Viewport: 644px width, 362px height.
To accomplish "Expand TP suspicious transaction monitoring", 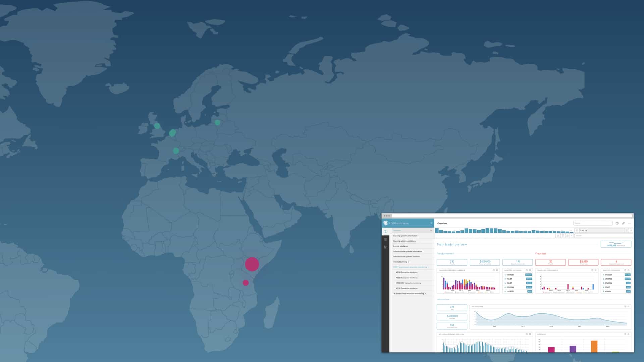I will click(425, 293).
